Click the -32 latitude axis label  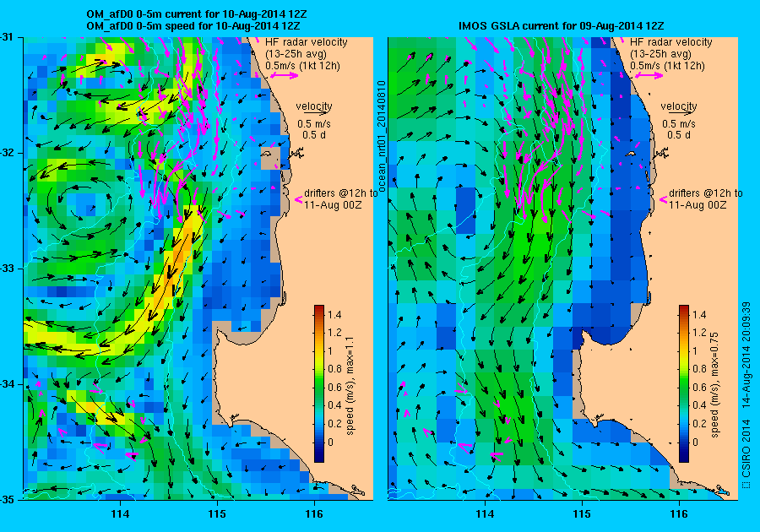click(6, 153)
